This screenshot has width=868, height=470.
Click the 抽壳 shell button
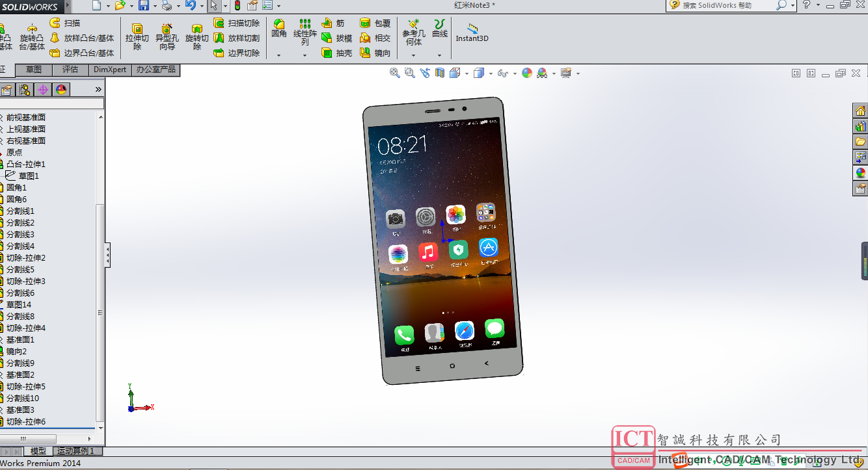point(337,53)
